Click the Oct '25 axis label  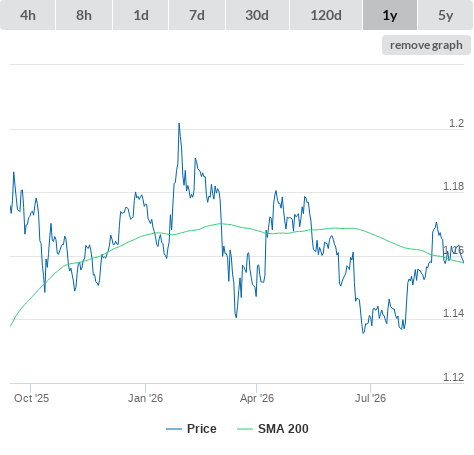pos(31,398)
